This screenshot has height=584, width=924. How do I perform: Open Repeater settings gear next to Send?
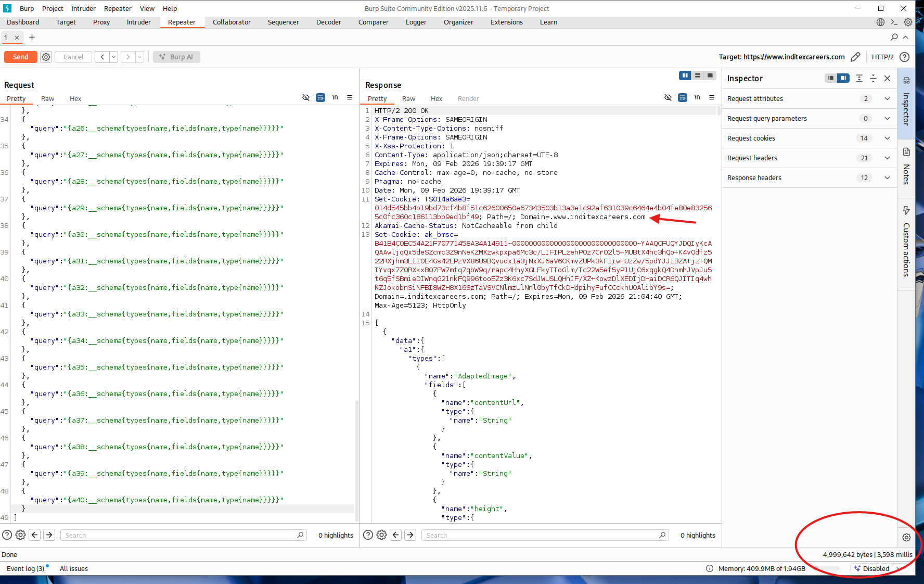tap(46, 57)
